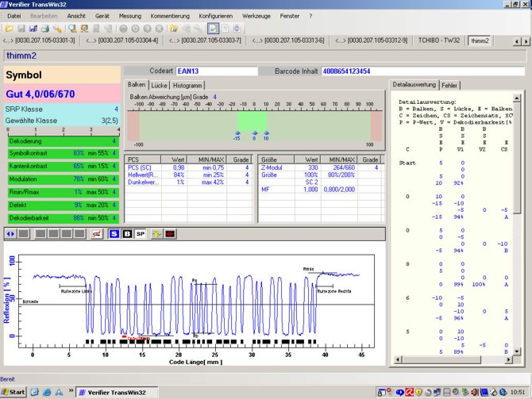532x399 pixels.
Task: Click the yellow figure graph toolbar icon
Action: 156,234
